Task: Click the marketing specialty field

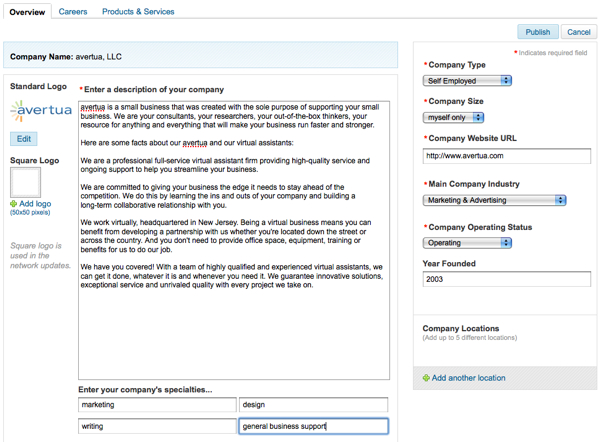Action: 156,405
